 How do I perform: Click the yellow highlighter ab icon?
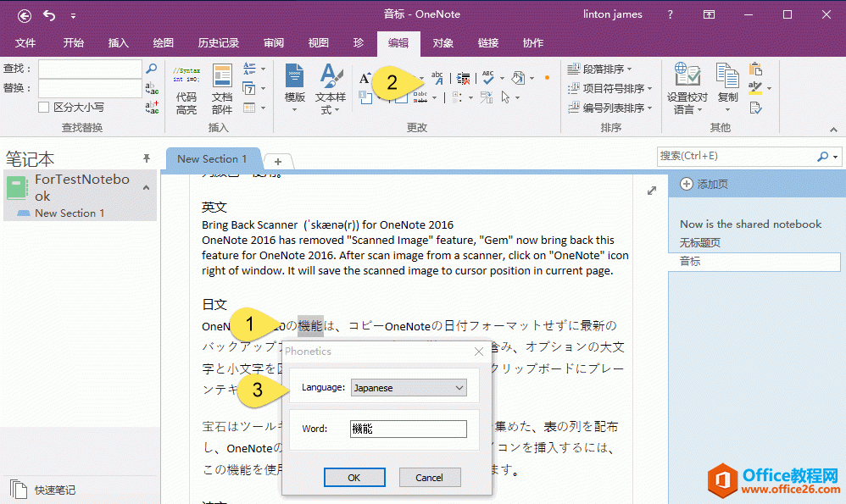[x=755, y=88]
